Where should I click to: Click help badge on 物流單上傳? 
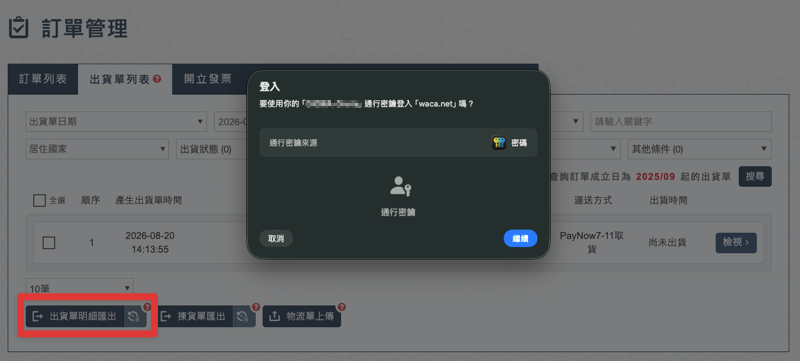click(x=342, y=307)
